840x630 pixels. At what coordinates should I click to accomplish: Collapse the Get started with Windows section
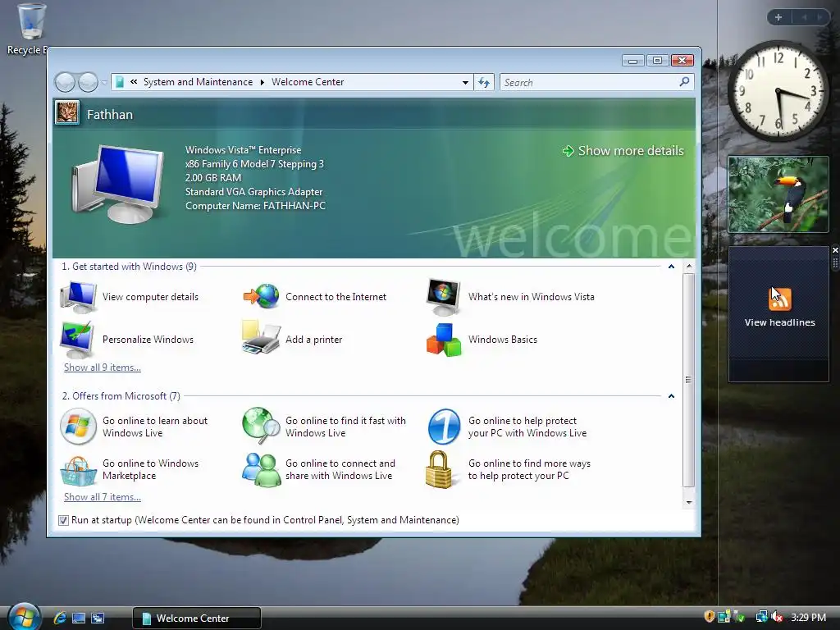[671, 267]
